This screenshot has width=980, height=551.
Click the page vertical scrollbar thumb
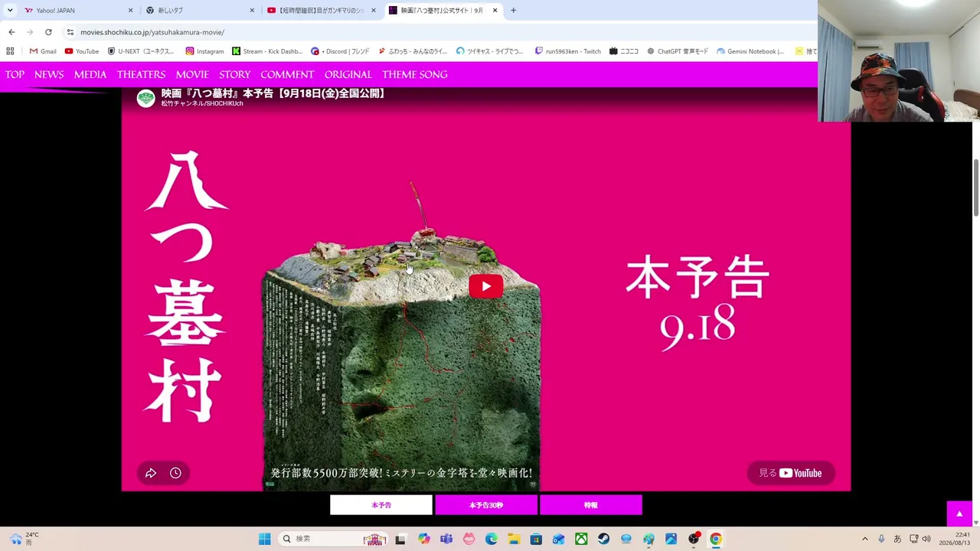pos(975,188)
